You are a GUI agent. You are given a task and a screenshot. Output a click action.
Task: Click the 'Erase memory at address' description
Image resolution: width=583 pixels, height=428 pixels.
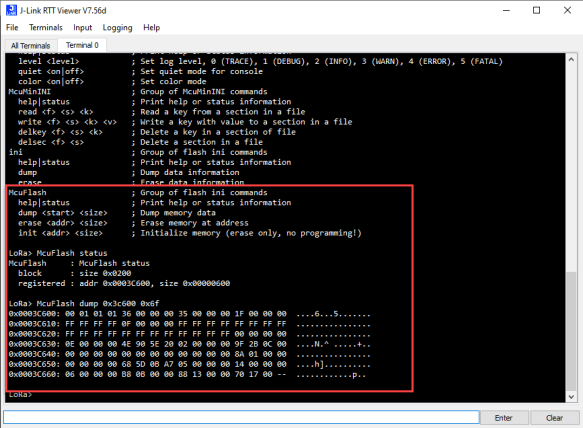click(x=194, y=223)
